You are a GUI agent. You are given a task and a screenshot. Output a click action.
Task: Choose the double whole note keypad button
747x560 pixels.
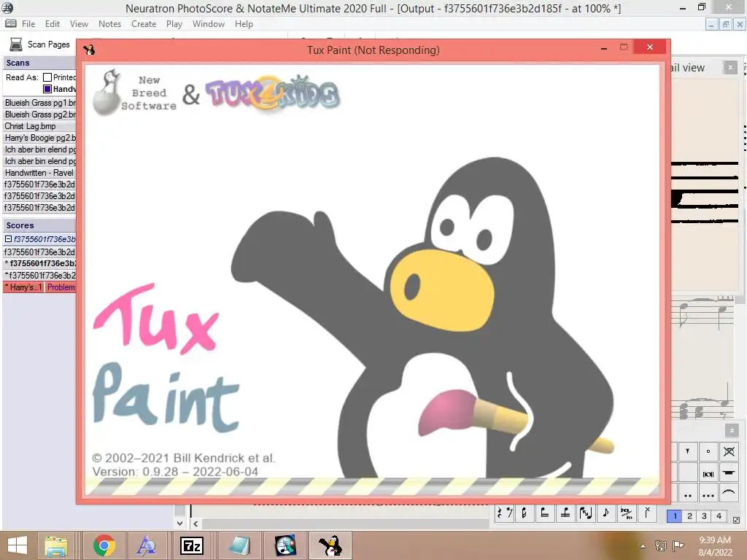708,473
